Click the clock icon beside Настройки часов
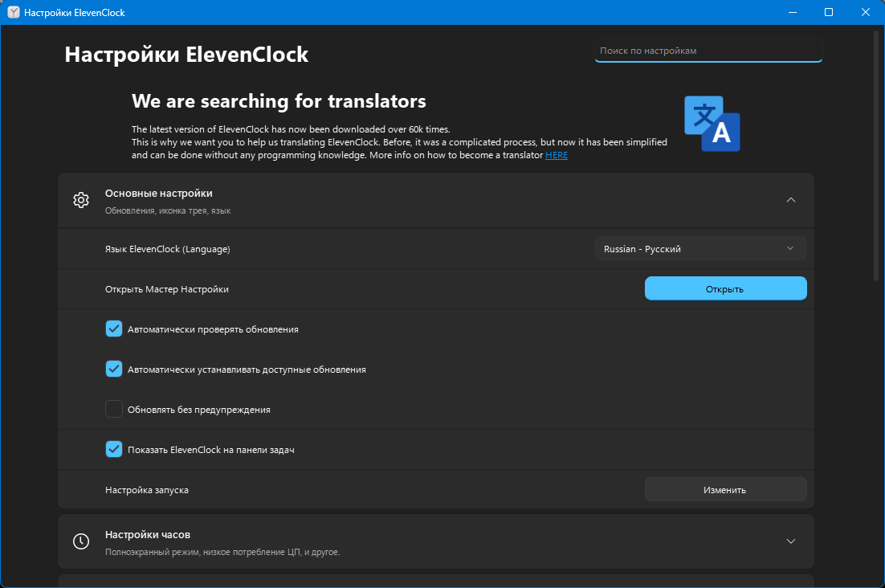 81,541
